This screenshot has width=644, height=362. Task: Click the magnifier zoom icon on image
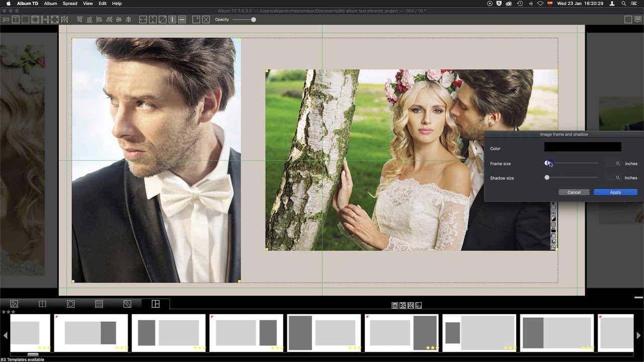[553, 247]
